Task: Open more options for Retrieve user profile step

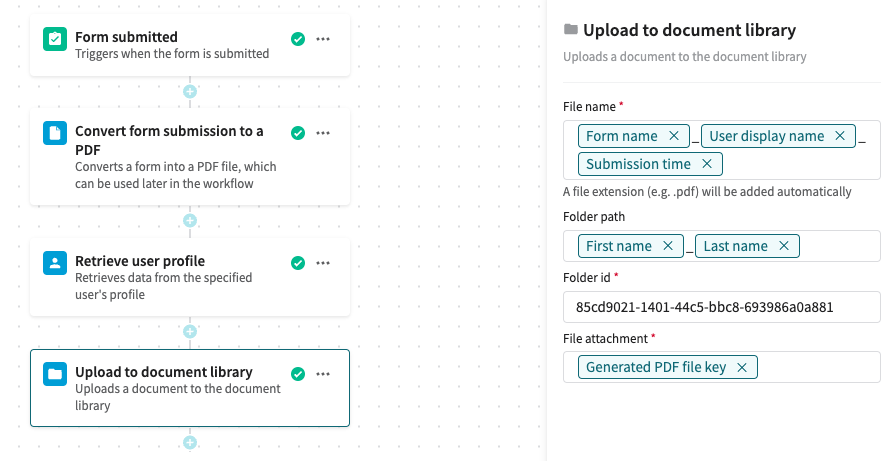Action: coord(323,263)
